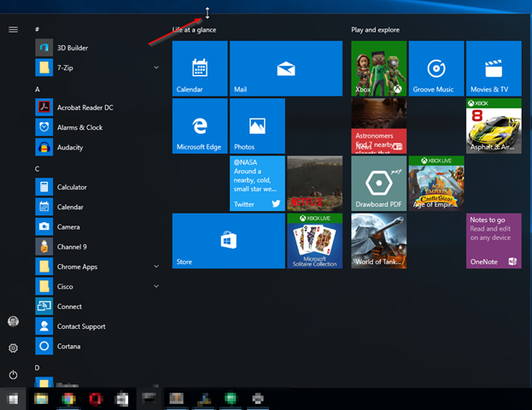This screenshot has height=410, width=532.
Task: Open Chrome from the taskbar
Action: click(x=68, y=399)
